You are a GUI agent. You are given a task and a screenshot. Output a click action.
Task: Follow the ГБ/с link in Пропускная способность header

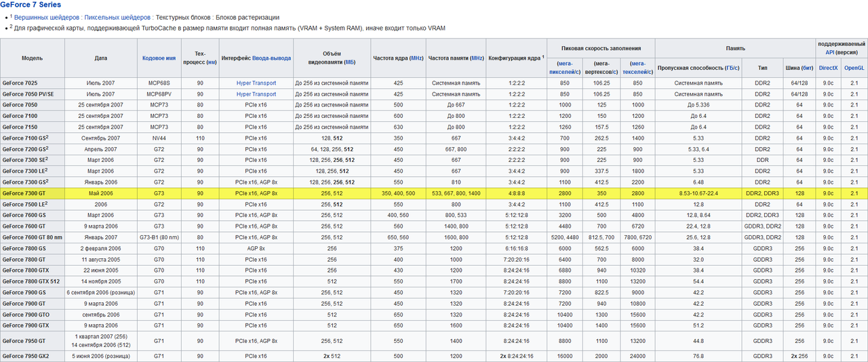coord(732,68)
